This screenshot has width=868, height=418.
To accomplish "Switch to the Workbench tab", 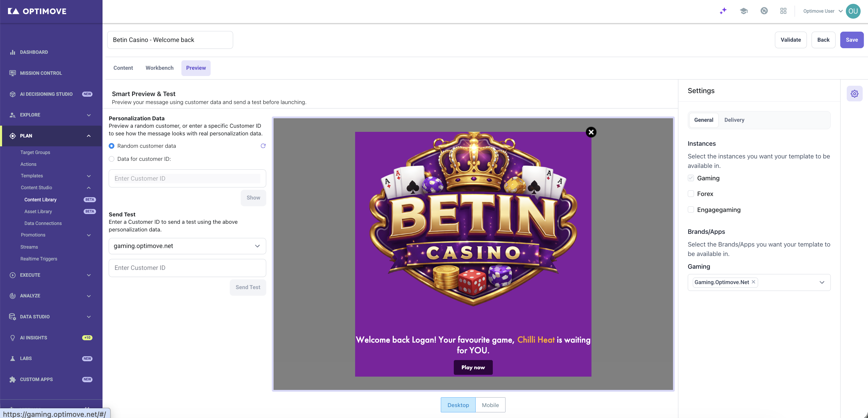I will coord(159,68).
